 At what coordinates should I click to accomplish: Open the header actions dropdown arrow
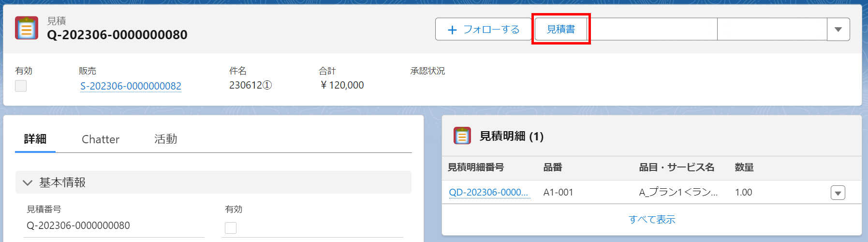coord(838,30)
